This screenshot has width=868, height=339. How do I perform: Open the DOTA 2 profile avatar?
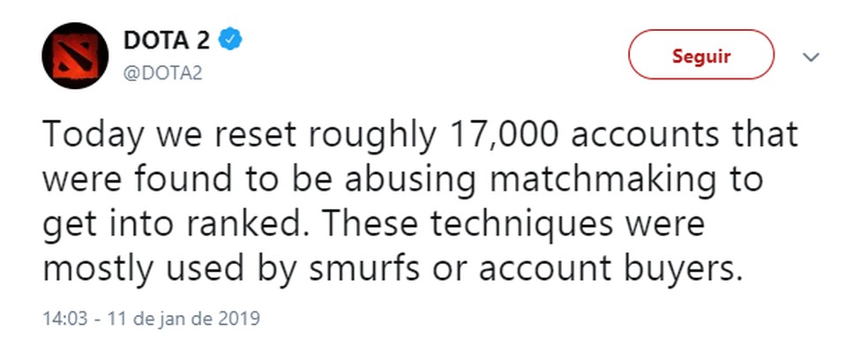[75, 56]
